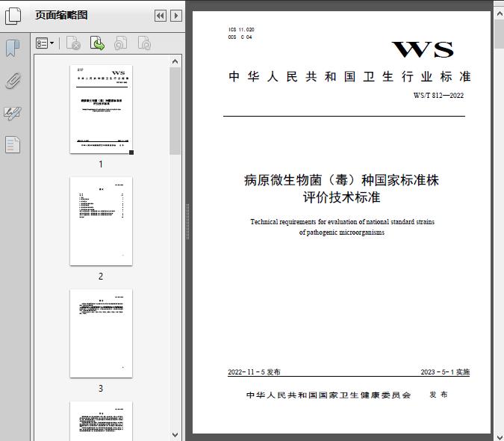504x441 pixels.
Task: Click the subtitle 评价技术标准
Action: pyautogui.click(x=341, y=197)
